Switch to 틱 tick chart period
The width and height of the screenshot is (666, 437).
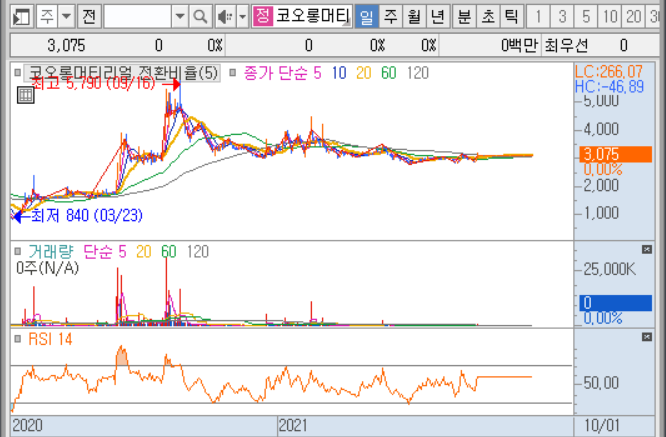click(511, 17)
